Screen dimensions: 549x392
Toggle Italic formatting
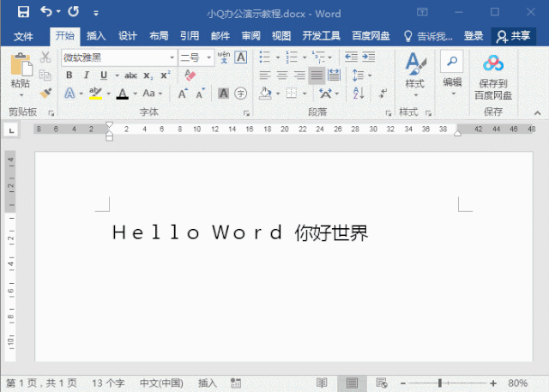pos(86,75)
